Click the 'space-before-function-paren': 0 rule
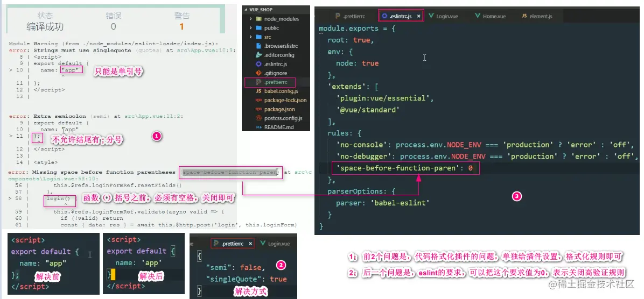Viewport: 644px width, 299px height. tap(404, 168)
